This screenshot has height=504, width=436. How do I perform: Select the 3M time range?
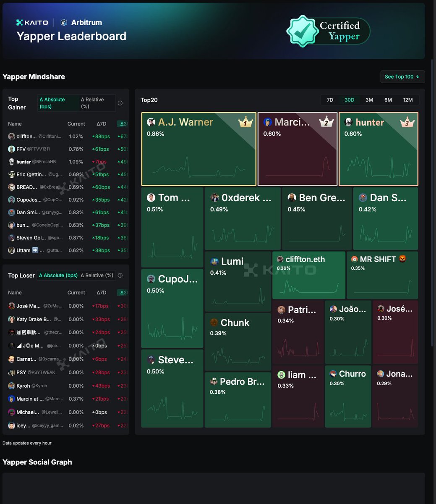pyautogui.click(x=369, y=100)
